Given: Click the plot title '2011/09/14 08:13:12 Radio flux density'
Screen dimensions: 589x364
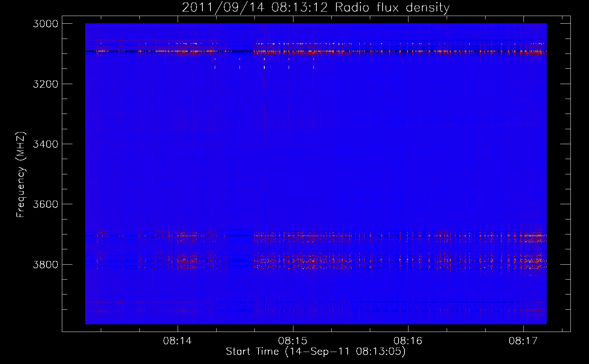Looking at the screenshot, I should pos(316,7).
